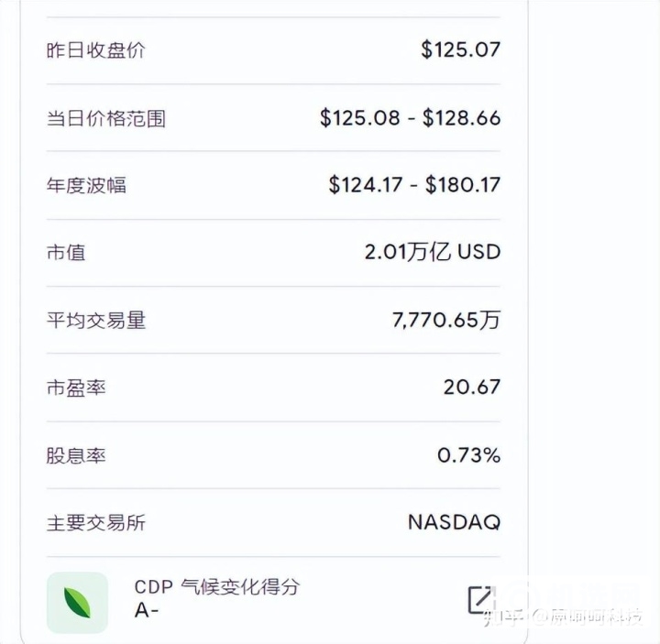The image size is (660, 644).
Task: Open the CDP external link icon
Action: [480, 599]
